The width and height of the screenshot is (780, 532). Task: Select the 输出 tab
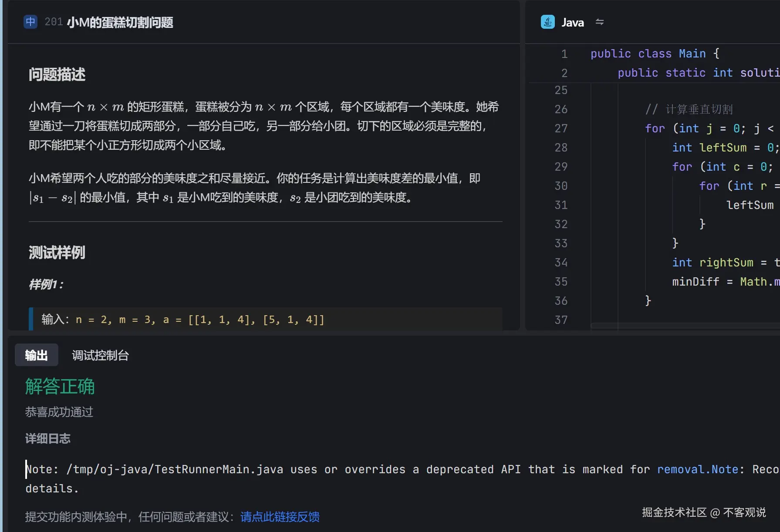pyautogui.click(x=37, y=355)
